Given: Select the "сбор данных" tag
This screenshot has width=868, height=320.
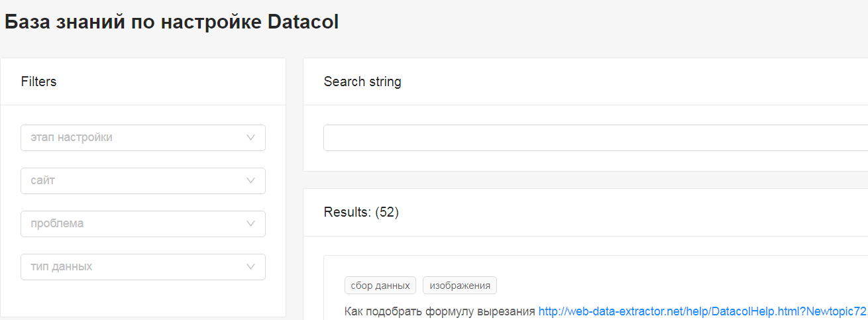Looking at the screenshot, I should click(380, 286).
